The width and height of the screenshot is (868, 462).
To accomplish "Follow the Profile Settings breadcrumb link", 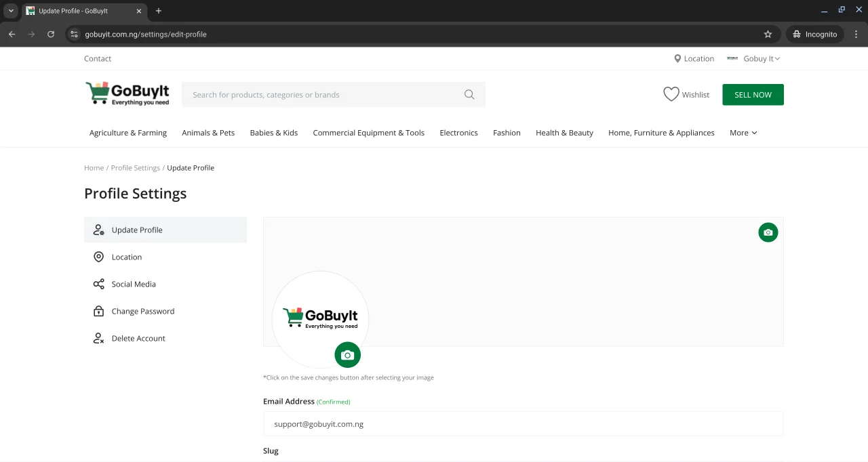I will point(136,168).
